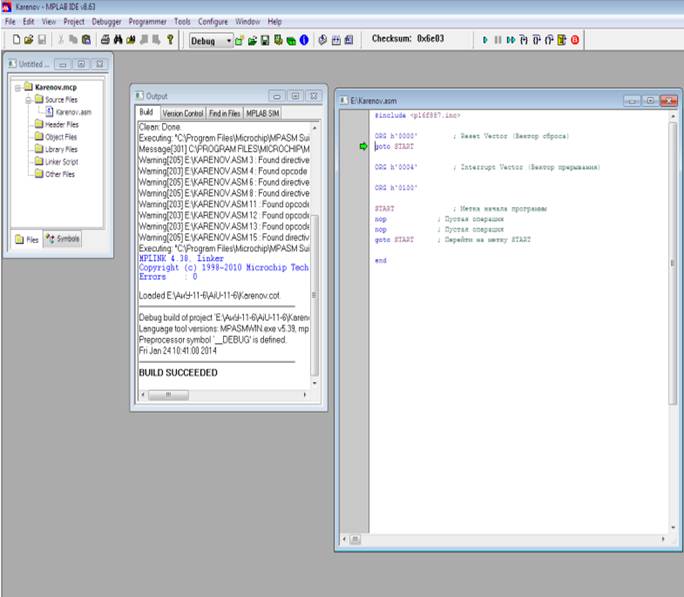Screen dimensions: 684x597
Task: Click the Run debugger icon
Action: pyautogui.click(x=485, y=40)
